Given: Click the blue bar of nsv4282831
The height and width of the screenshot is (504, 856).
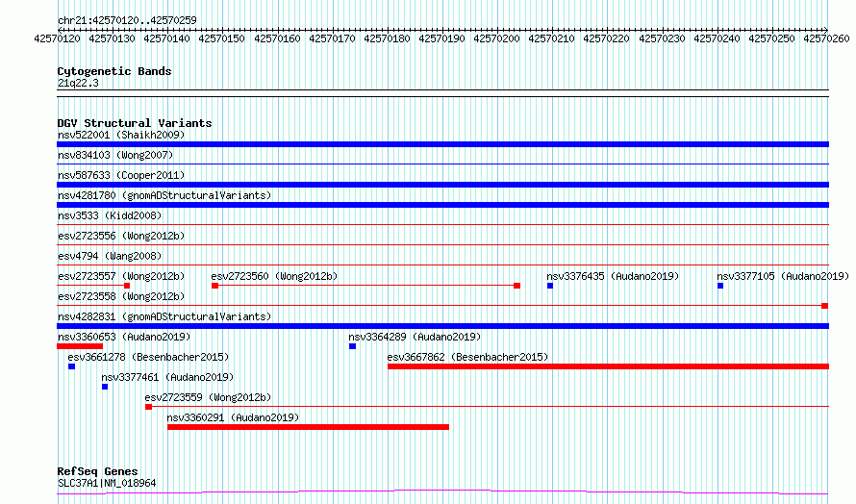Looking at the screenshot, I should [442, 326].
